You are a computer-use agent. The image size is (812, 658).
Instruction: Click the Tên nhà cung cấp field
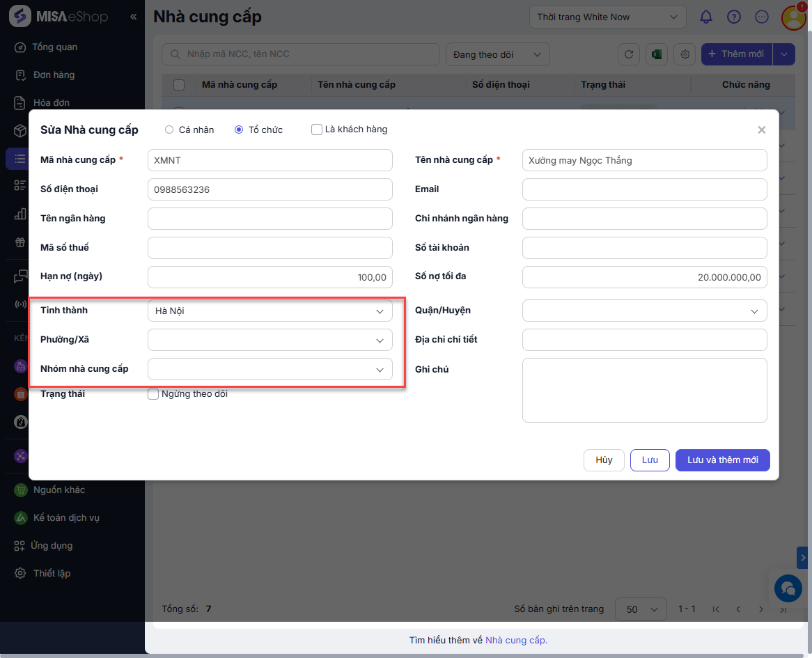[644, 160]
